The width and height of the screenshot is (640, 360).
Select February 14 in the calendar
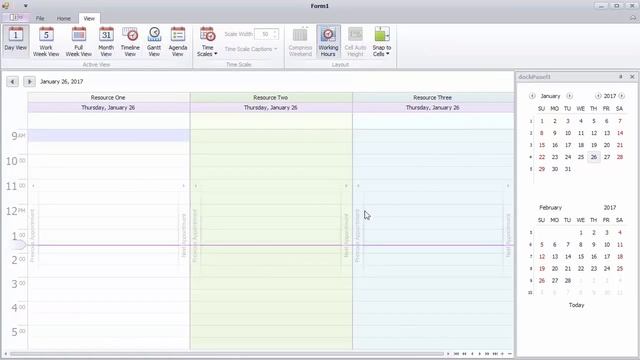click(568, 257)
